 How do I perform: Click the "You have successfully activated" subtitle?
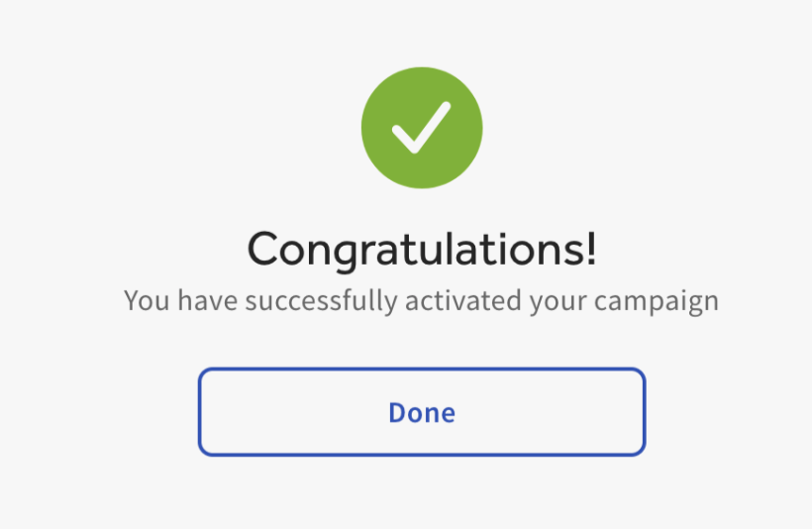[x=422, y=300]
